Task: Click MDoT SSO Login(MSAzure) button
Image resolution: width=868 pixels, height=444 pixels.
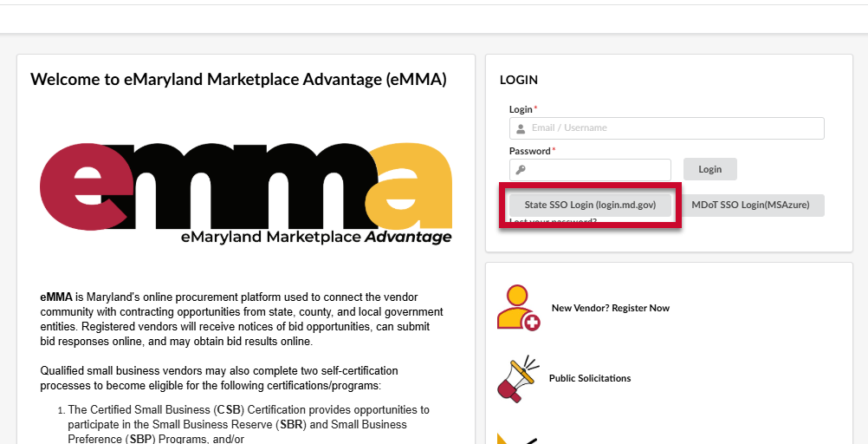Action: tap(750, 206)
